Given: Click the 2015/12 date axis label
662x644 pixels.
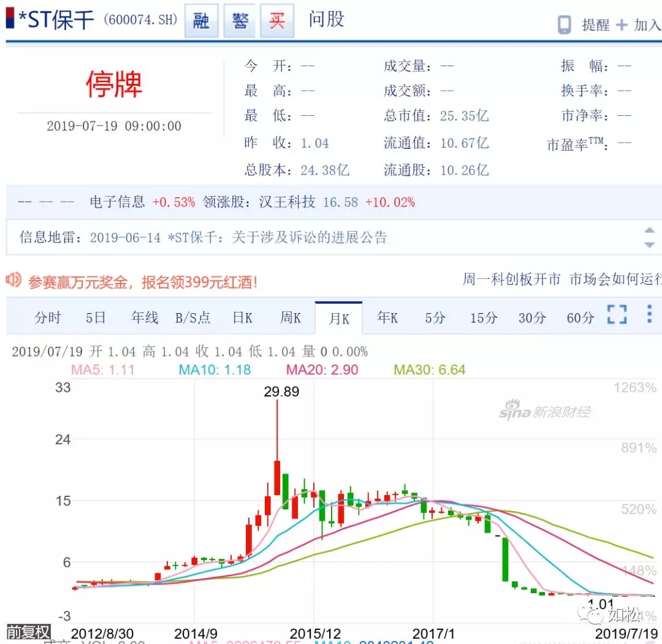Looking at the screenshot, I should point(315,634).
